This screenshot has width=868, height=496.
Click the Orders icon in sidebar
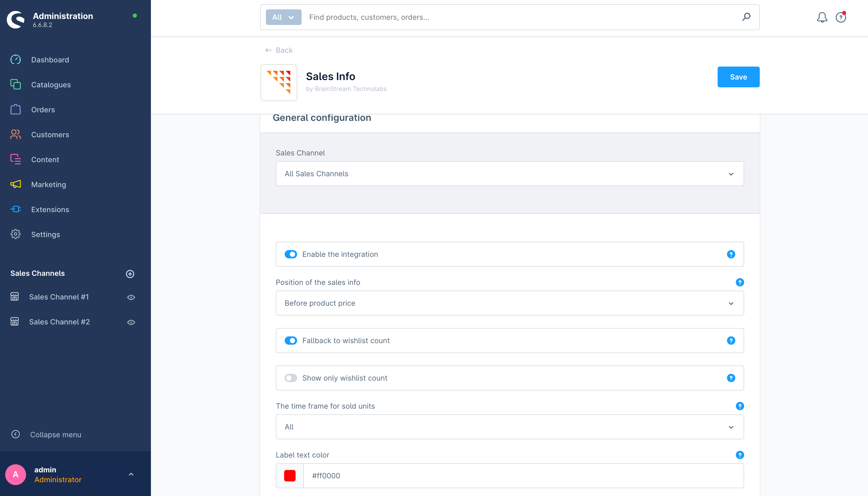(x=16, y=109)
